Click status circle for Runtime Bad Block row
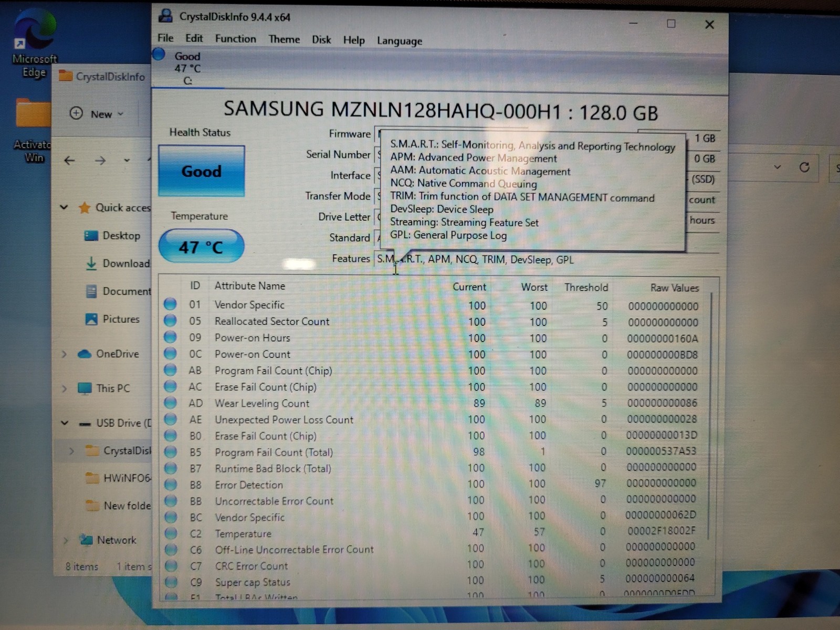The width and height of the screenshot is (840, 630). (171, 468)
